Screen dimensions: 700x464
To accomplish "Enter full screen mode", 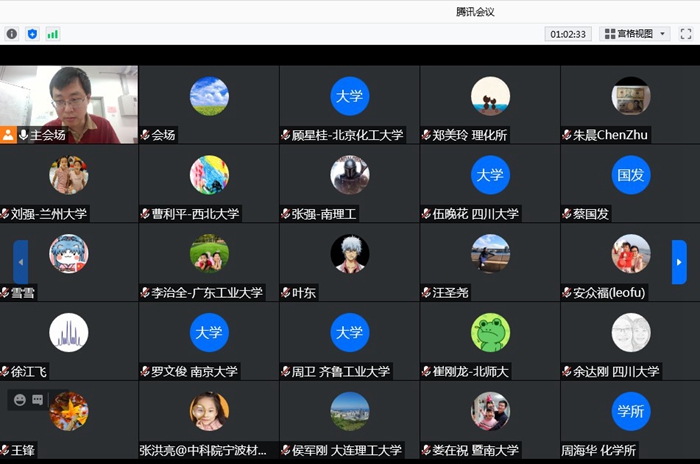I will [686, 34].
